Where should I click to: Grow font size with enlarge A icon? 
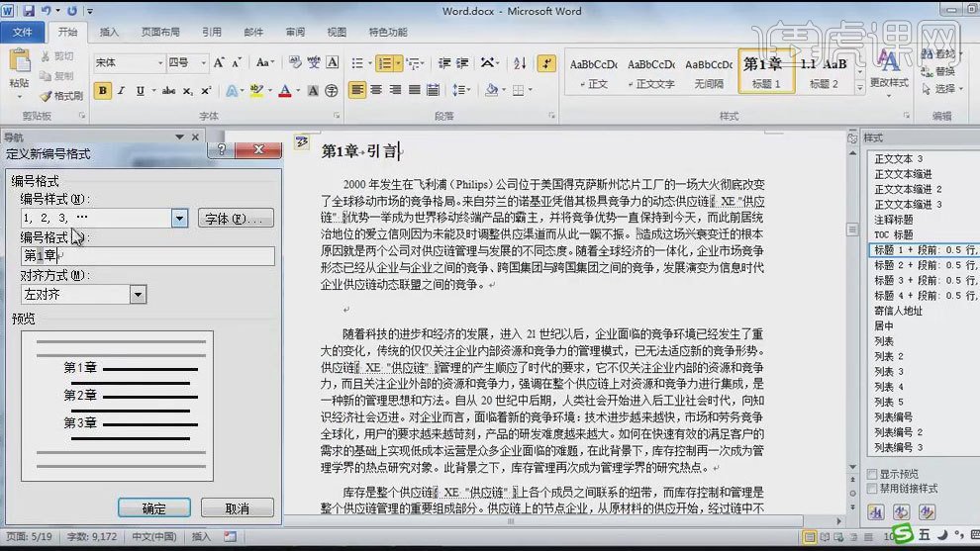click(x=219, y=62)
